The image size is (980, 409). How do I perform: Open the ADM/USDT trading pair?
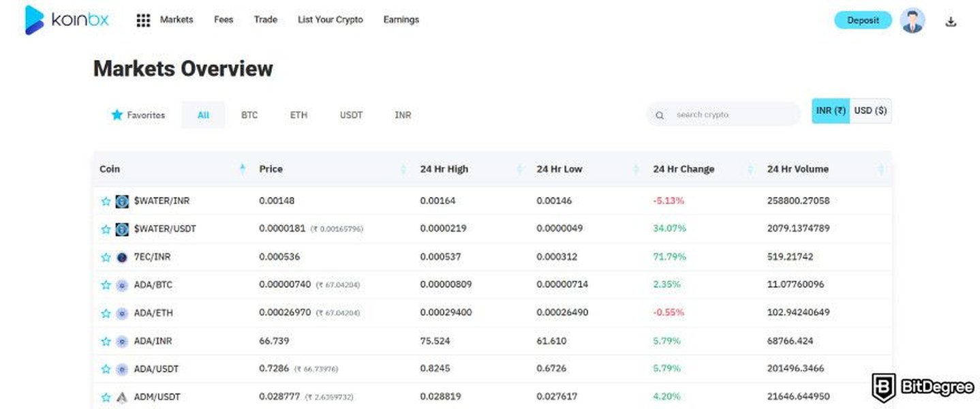[x=157, y=397]
